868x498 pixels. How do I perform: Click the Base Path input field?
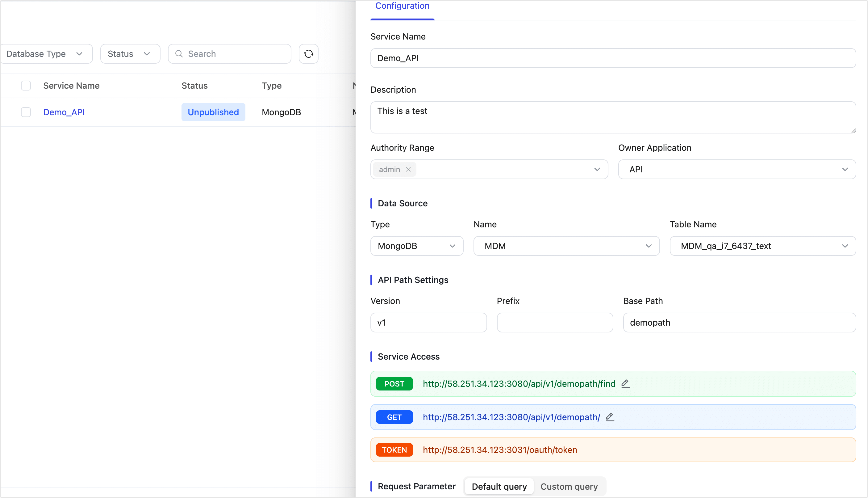(x=739, y=323)
